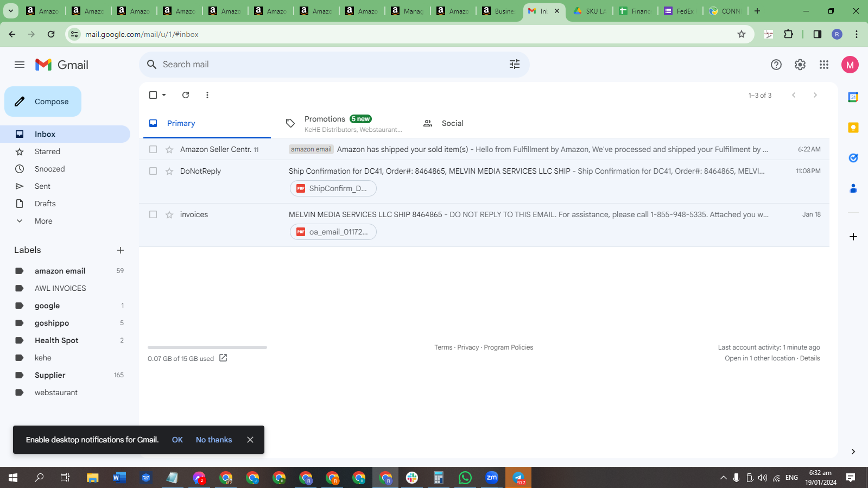Viewport: 868px width, 488px height.
Task: Open Telegram from the taskbar
Action: (518, 478)
